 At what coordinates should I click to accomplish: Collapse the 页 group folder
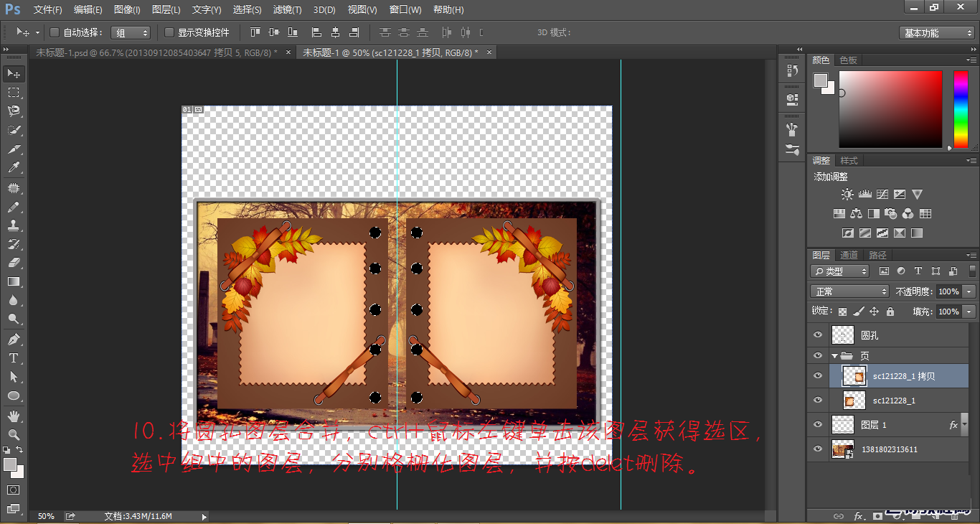(x=835, y=355)
